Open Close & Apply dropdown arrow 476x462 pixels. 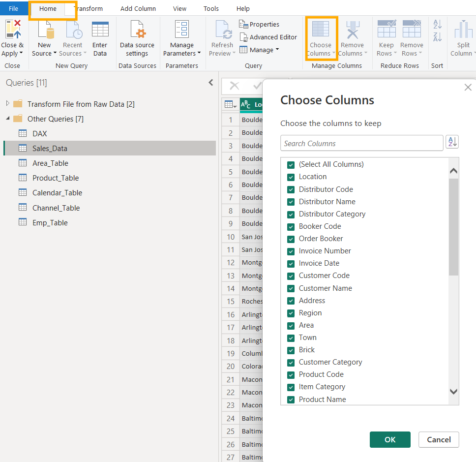tap(21, 53)
